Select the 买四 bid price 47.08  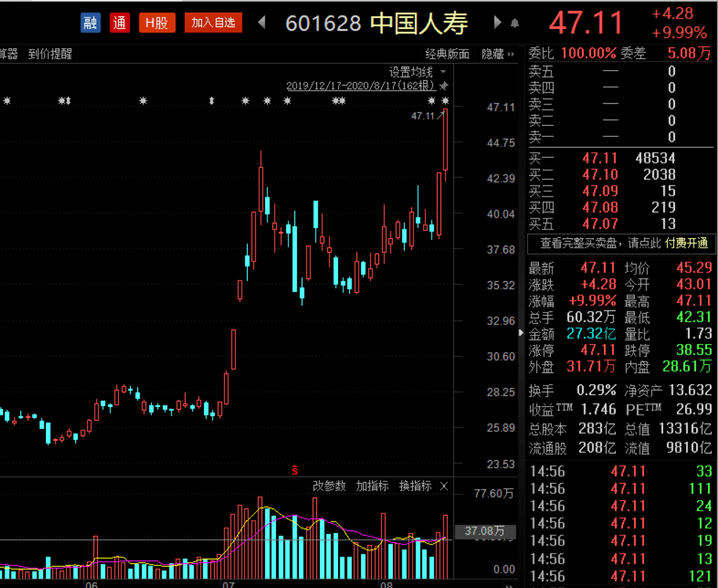600,208
